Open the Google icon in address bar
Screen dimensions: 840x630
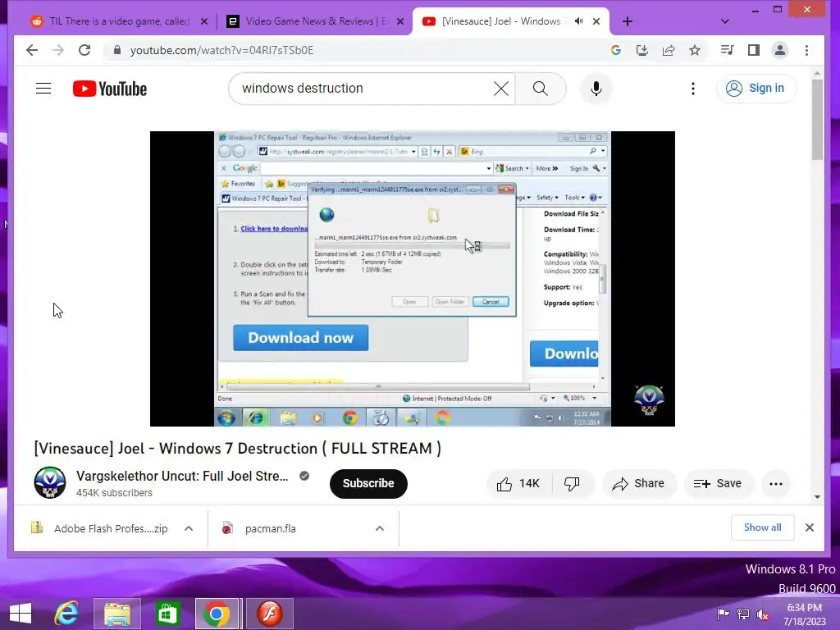(x=615, y=50)
